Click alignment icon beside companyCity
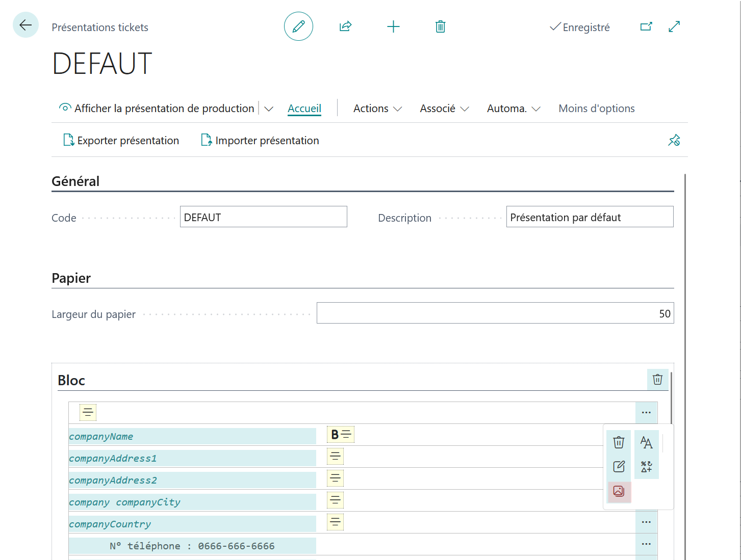The height and width of the screenshot is (560, 741). click(x=335, y=500)
